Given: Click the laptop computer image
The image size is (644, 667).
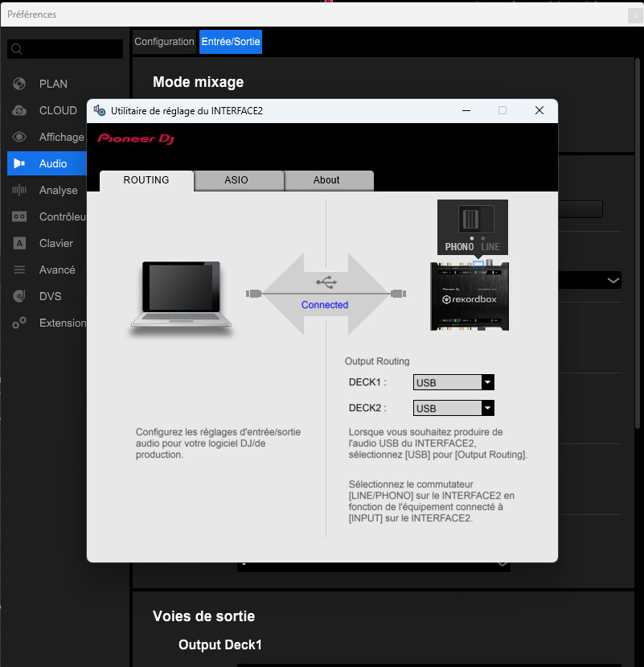Looking at the screenshot, I should point(181,296).
